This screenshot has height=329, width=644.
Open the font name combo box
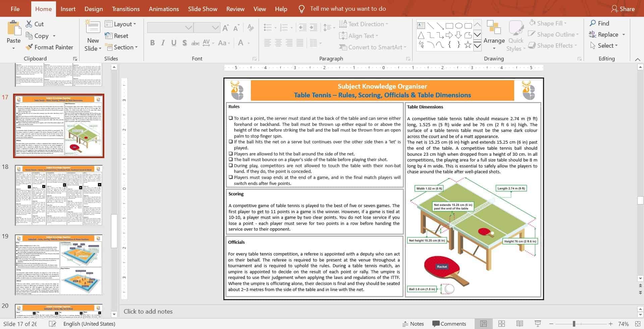click(170, 28)
